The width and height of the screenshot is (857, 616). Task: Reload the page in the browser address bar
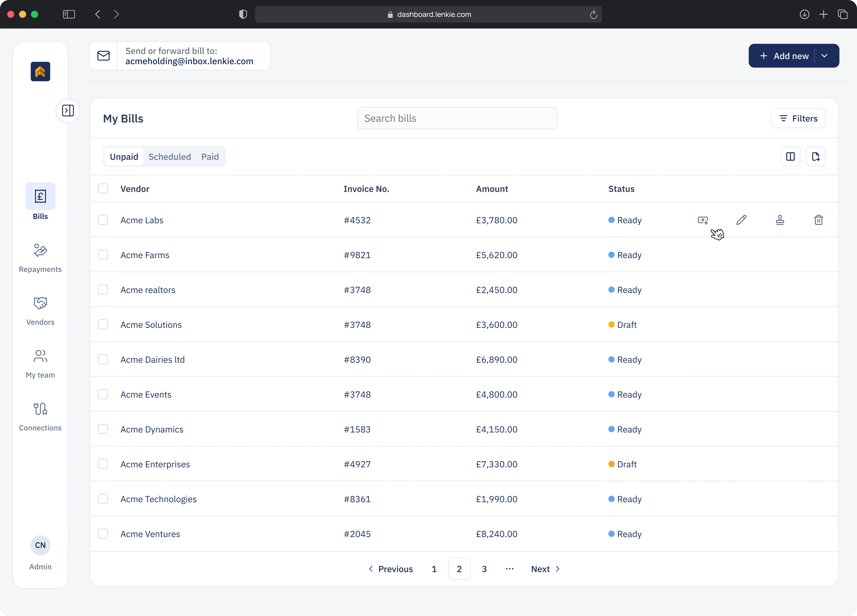(x=593, y=14)
